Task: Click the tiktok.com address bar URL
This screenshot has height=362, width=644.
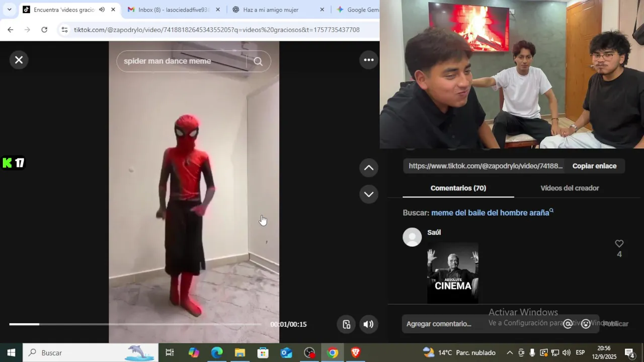Action: click(x=217, y=30)
